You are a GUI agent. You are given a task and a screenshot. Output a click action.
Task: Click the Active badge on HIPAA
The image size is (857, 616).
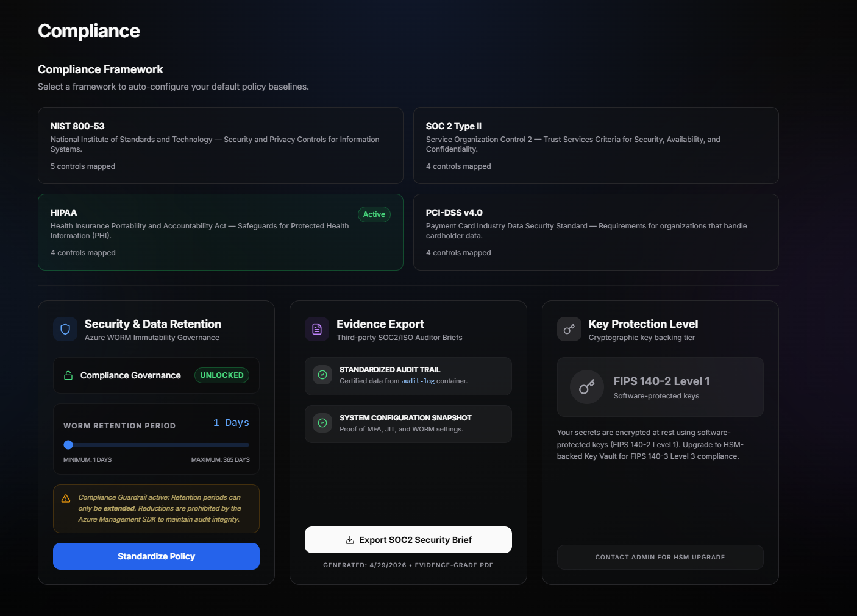click(374, 214)
